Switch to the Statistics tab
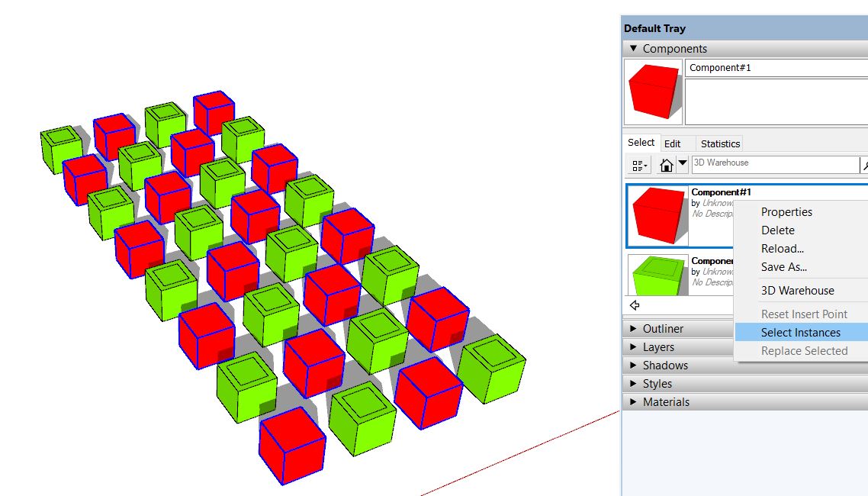The image size is (868, 496). click(720, 143)
